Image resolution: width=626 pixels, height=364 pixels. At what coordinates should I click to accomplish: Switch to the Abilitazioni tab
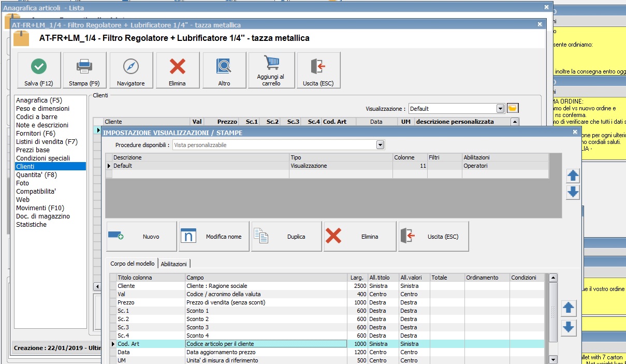coord(174,264)
